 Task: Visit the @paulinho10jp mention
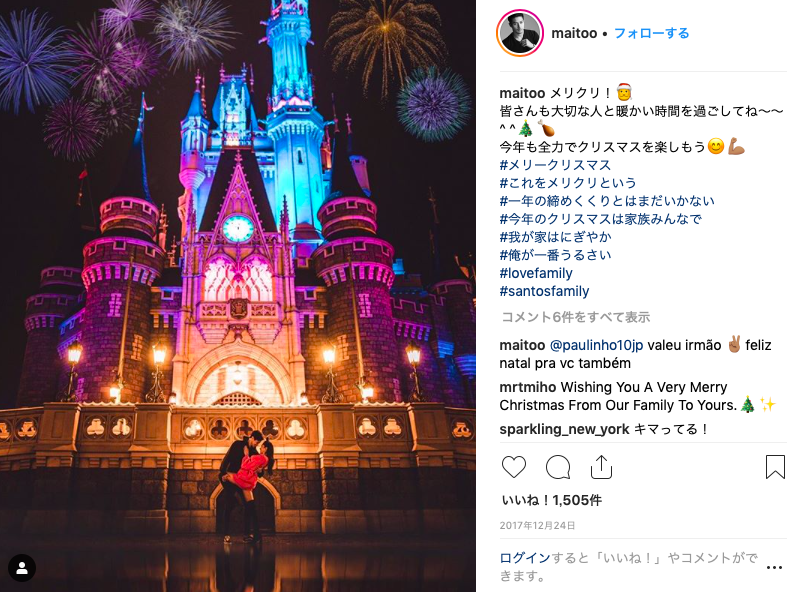pyautogui.click(x=596, y=345)
